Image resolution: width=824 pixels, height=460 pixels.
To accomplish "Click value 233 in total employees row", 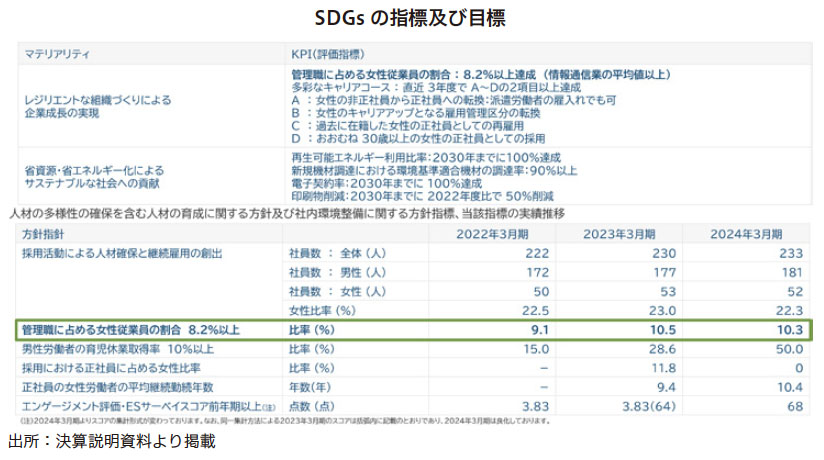I will point(791,253).
